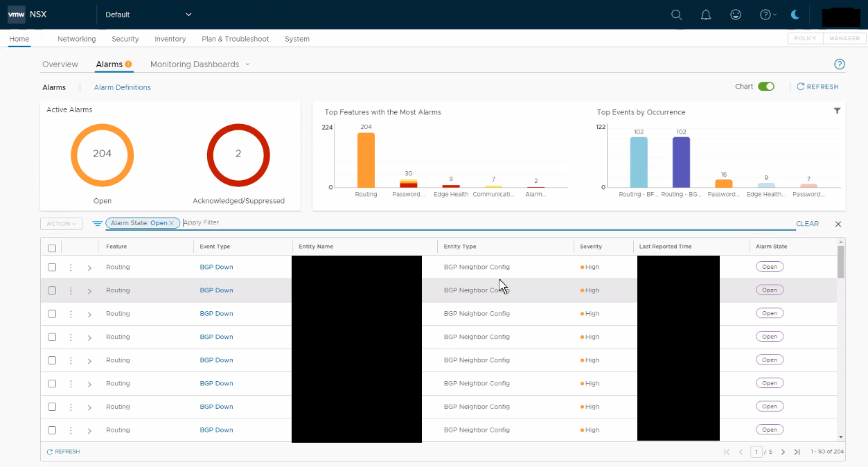Viewport: 868px width, 467px height.
Task: Open the search magnifier icon in header
Action: pos(677,15)
